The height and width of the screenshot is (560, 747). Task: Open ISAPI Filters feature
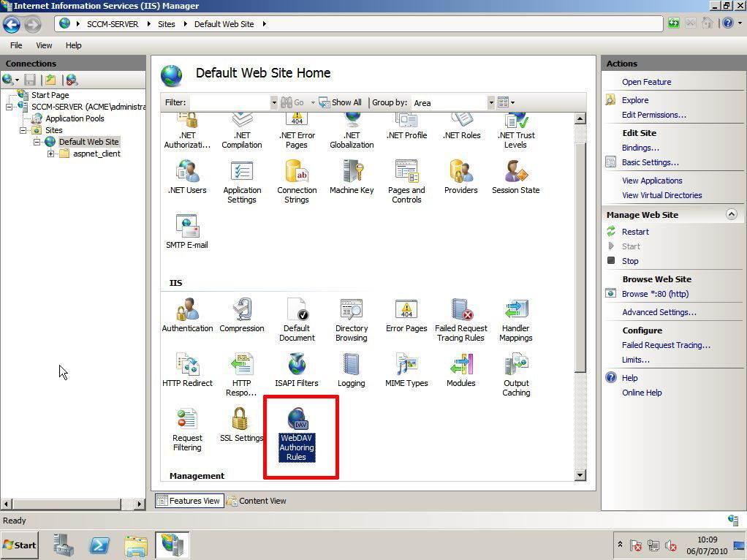click(296, 370)
